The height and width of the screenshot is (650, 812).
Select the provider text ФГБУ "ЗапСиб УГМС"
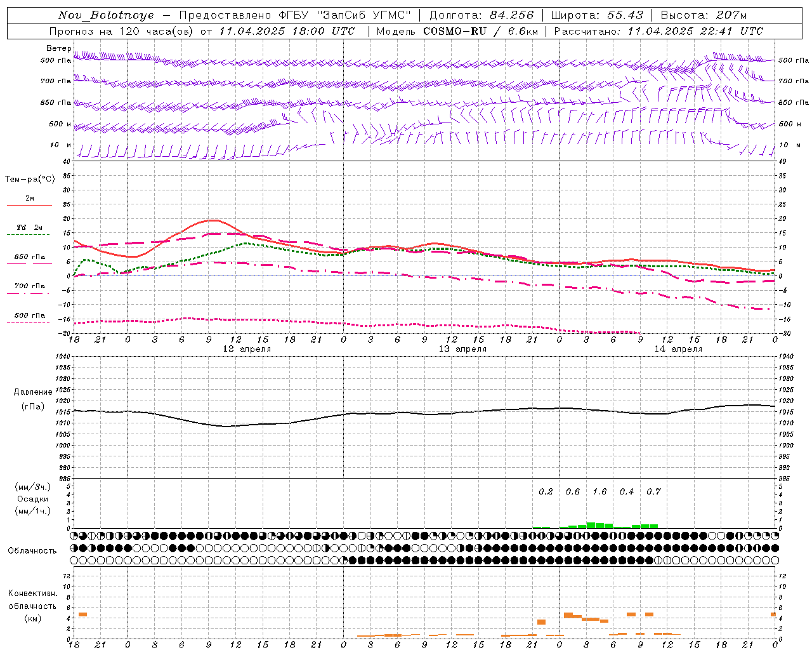pos(344,15)
